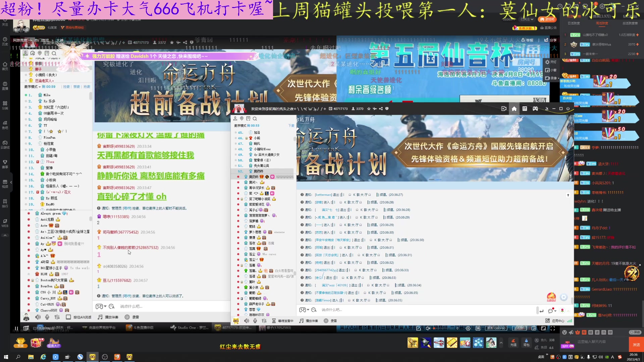Screen dimensions: 644x362
Task: Toggle 屏蔽 switch in Douyu chat panel
Action: 635,332
